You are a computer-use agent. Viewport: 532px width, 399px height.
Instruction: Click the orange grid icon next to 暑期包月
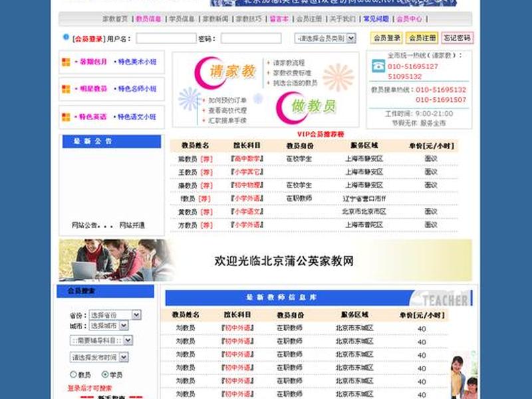(66, 62)
